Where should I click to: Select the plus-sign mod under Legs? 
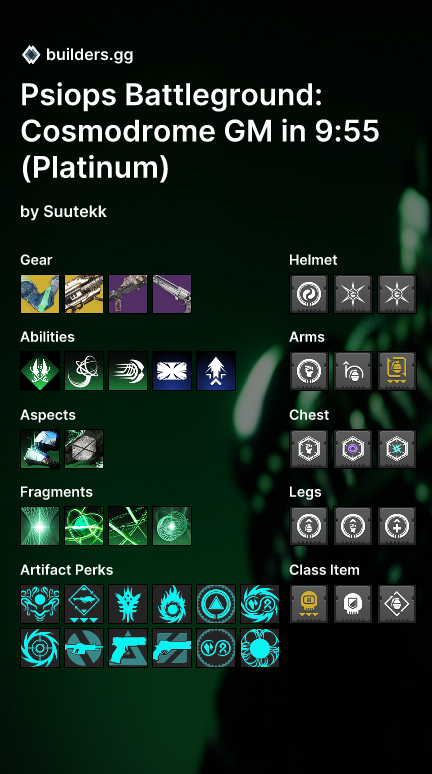pyautogui.click(x=397, y=526)
